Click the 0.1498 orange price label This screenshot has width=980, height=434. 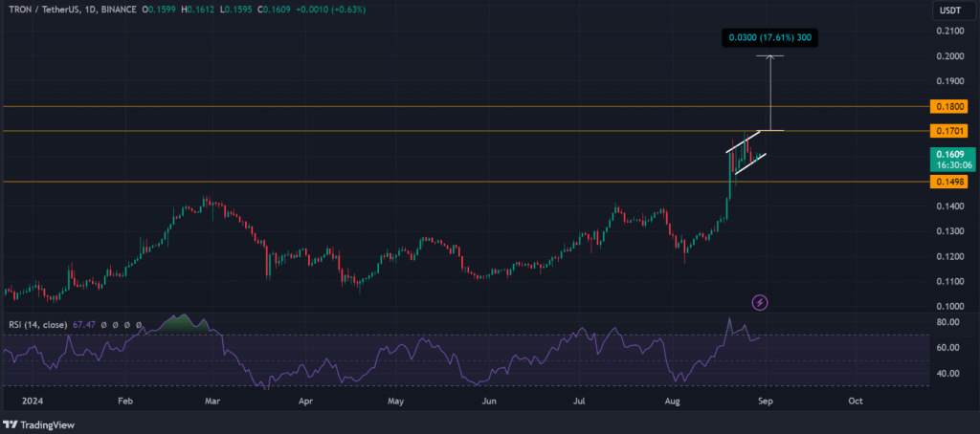pyautogui.click(x=948, y=182)
